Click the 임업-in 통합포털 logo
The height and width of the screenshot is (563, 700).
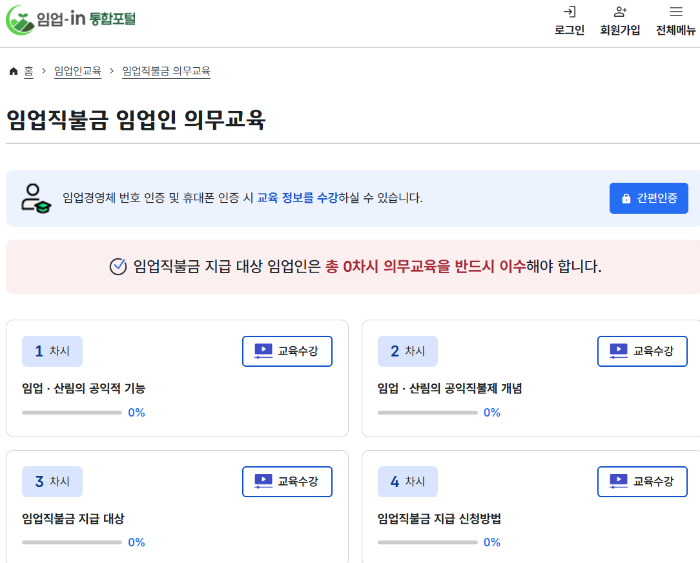(x=71, y=20)
